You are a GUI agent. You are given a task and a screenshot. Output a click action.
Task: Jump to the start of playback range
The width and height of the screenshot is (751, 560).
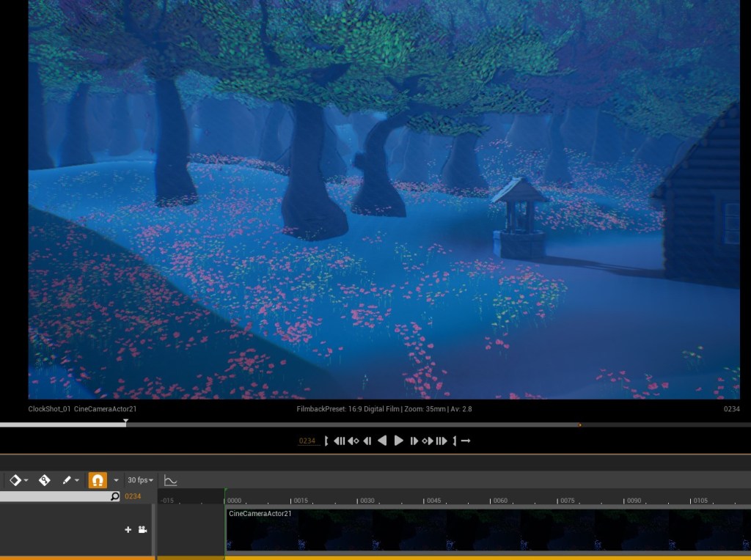point(339,441)
